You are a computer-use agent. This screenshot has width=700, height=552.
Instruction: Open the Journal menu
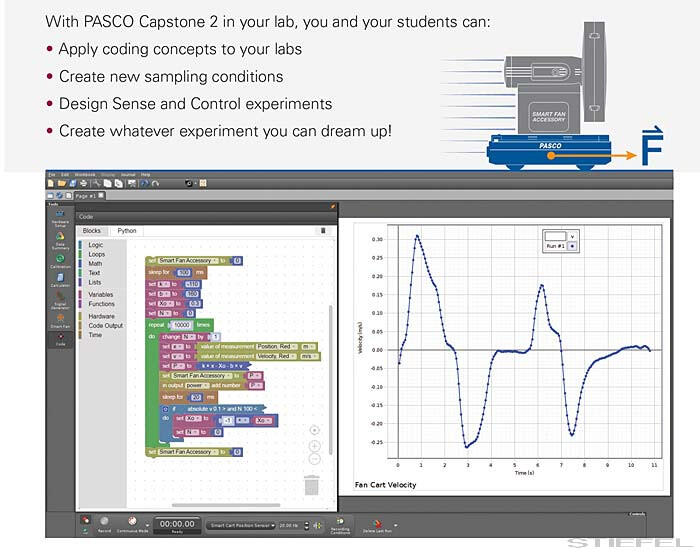pyautogui.click(x=129, y=174)
